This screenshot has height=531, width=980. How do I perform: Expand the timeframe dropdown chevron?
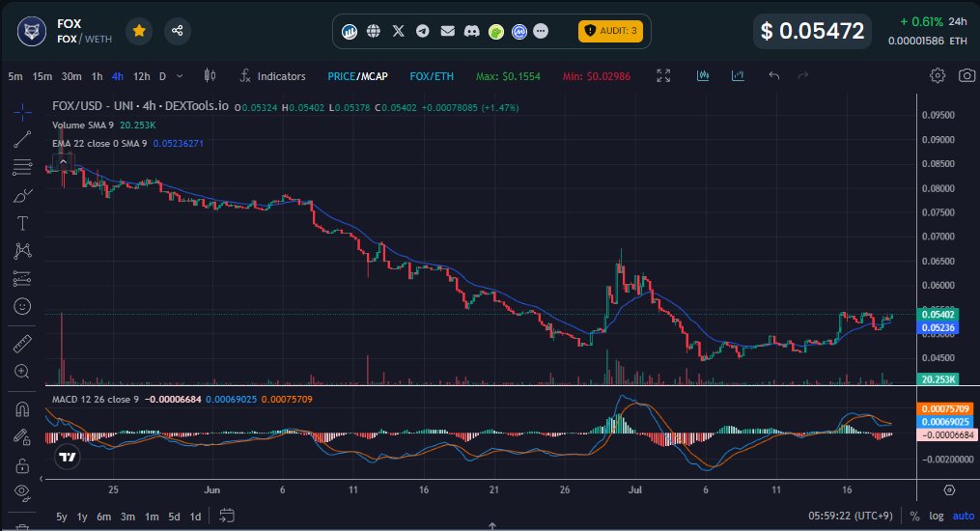click(x=180, y=76)
